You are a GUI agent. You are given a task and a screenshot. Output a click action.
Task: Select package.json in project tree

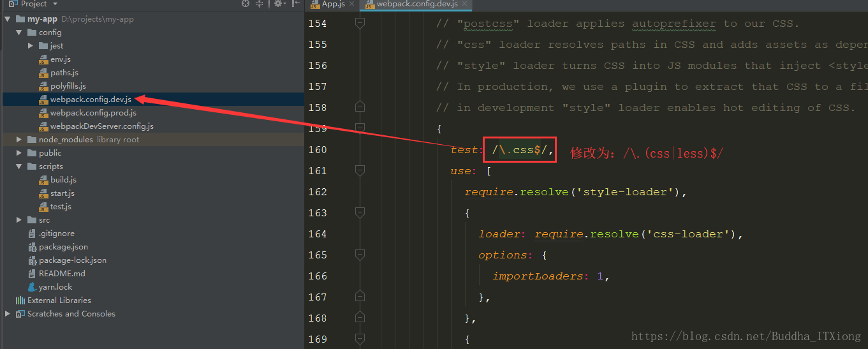(63, 247)
